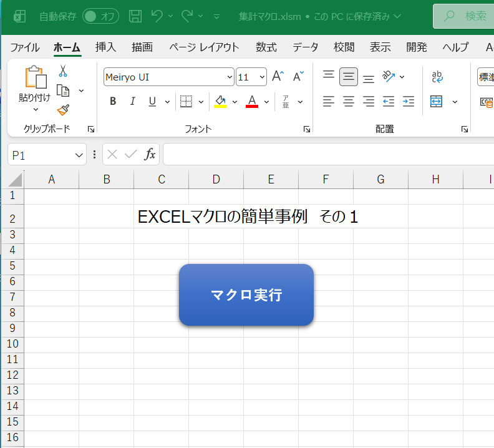This screenshot has width=494, height=448.
Task: Switch to the 数式 ribbon tab
Action: (266, 47)
